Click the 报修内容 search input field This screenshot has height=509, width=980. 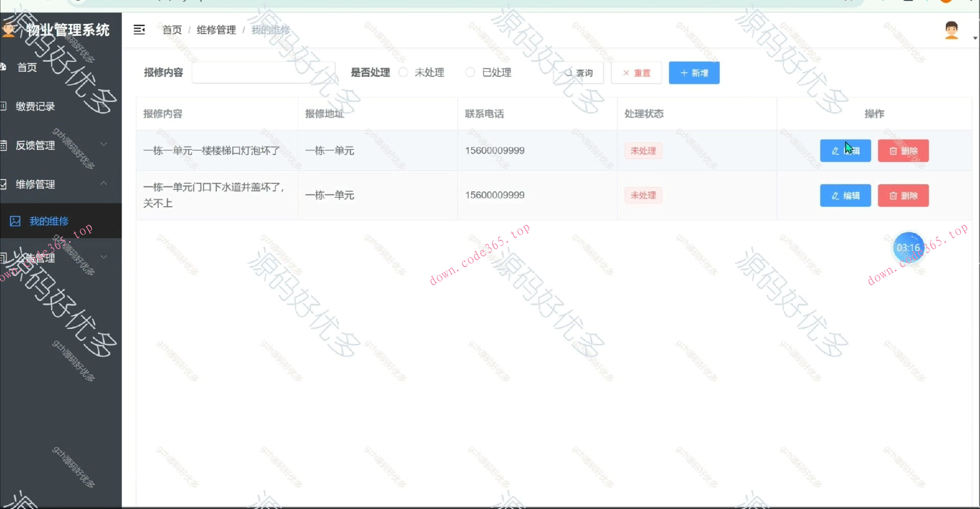pyautogui.click(x=263, y=72)
